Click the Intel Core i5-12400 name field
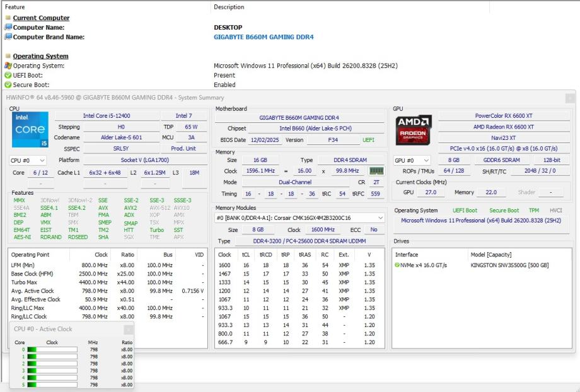The width and height of the screenshot is (580, 392). 107,116
